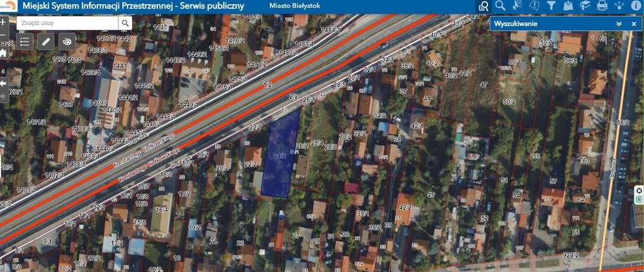The width and height of the screenshot is (644, 272).
Task: Collapse the Wyszukiwanie panel with chevrons
Action: point(619,23)
